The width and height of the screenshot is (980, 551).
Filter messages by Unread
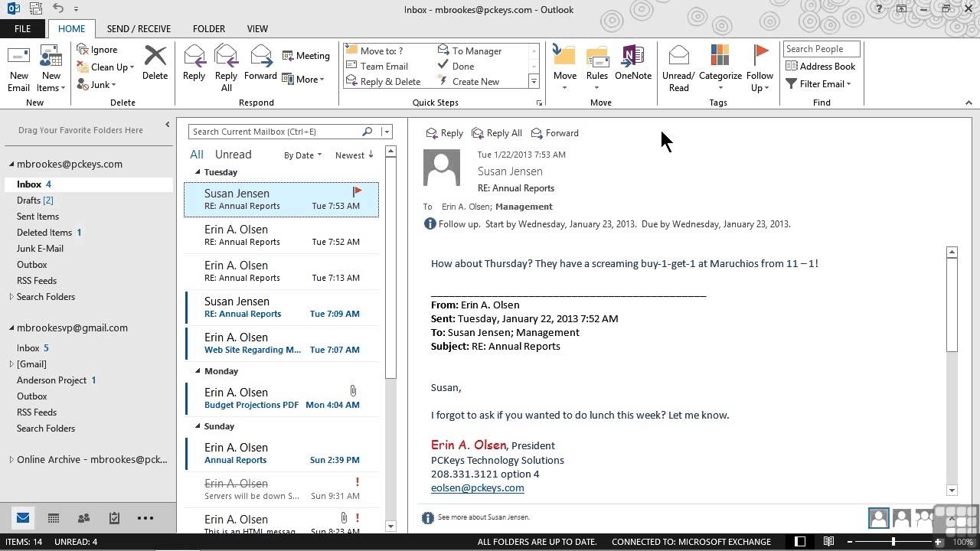click(x=233, y=155)
